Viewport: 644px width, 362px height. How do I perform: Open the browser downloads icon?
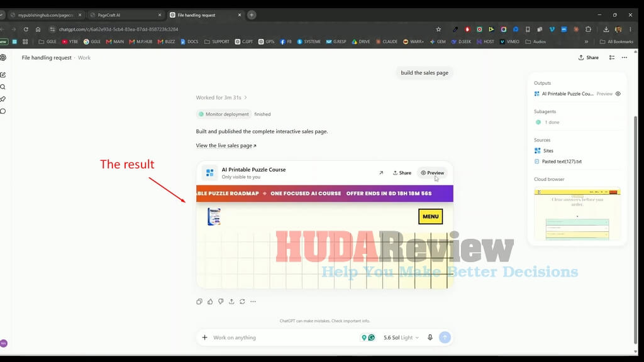point(606,30)
